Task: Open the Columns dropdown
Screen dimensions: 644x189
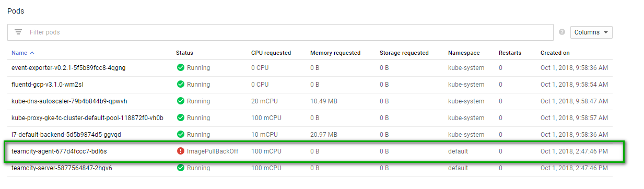Action: click(591, 32)
